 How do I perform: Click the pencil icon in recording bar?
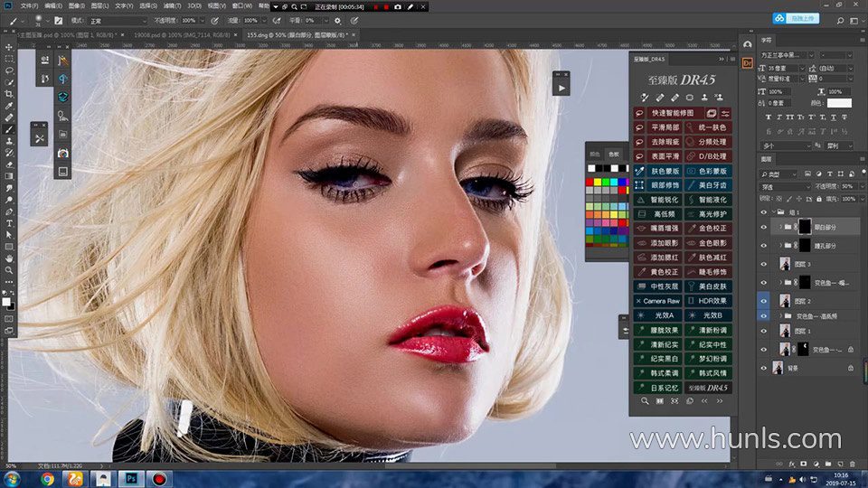click(x=410, y=6)
